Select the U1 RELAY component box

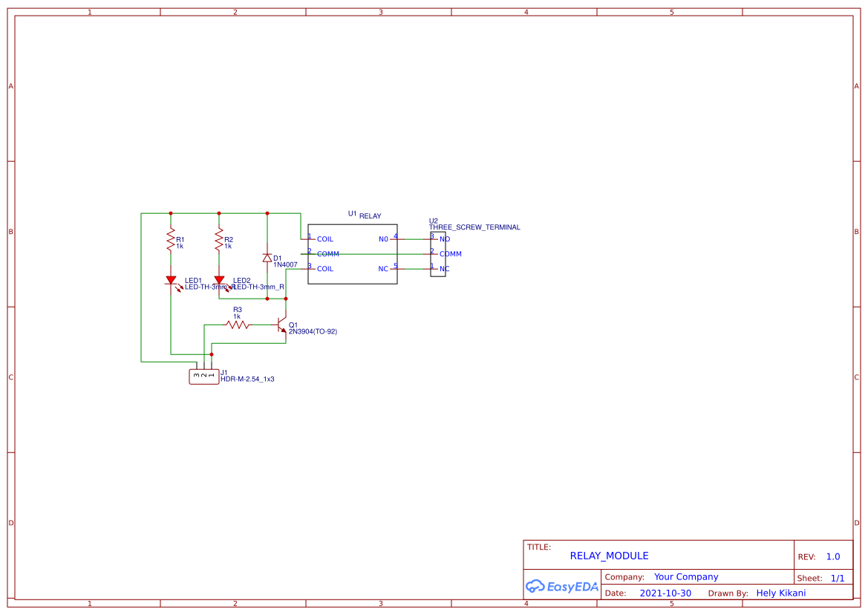[353, 254]
